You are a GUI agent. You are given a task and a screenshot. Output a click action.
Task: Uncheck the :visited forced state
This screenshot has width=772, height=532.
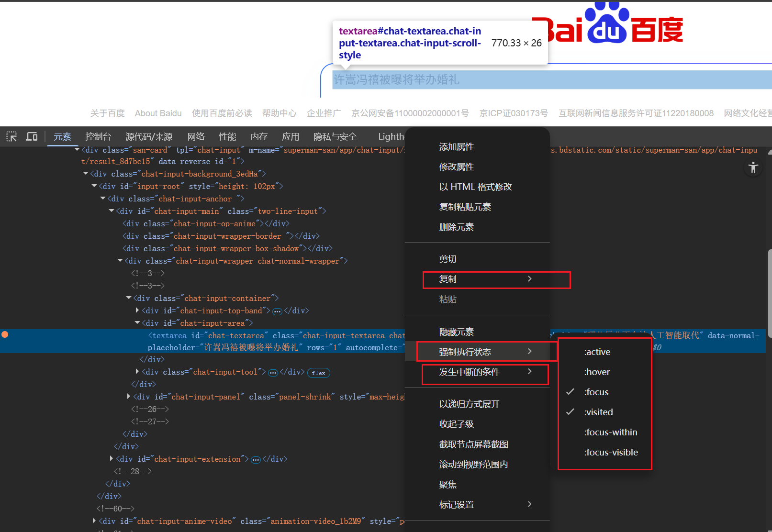(598, 412)
